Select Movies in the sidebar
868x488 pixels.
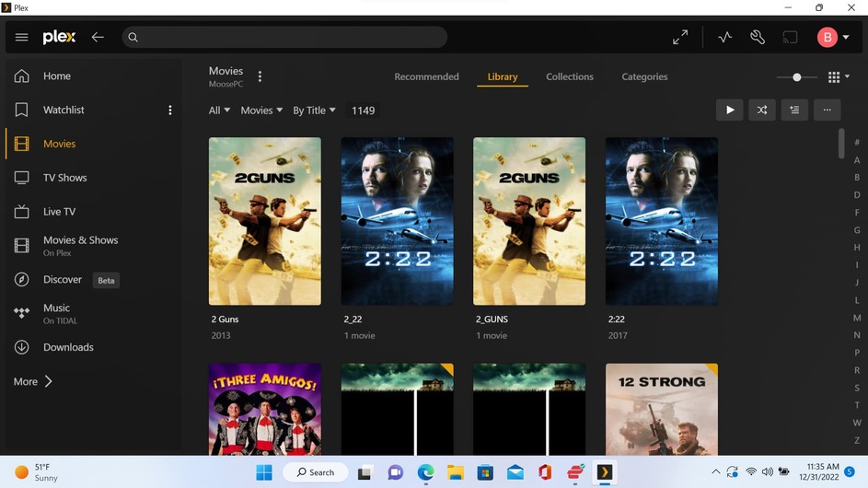[59, 144]
